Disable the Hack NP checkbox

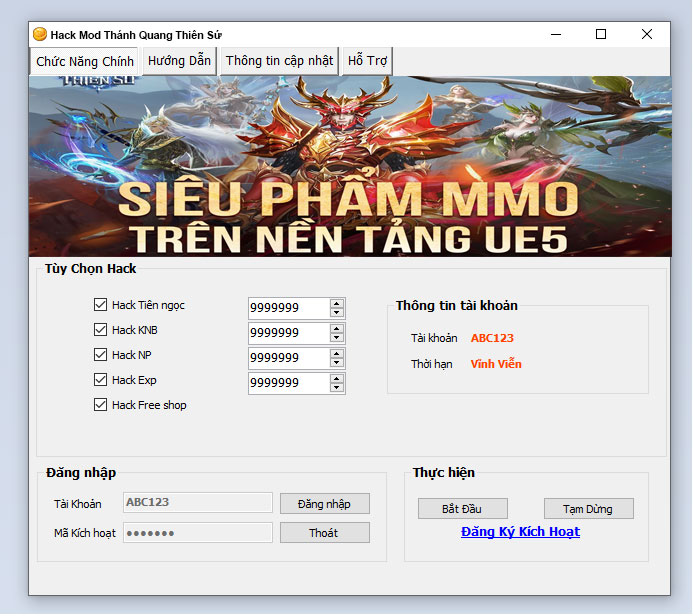(x=100, y=354)
